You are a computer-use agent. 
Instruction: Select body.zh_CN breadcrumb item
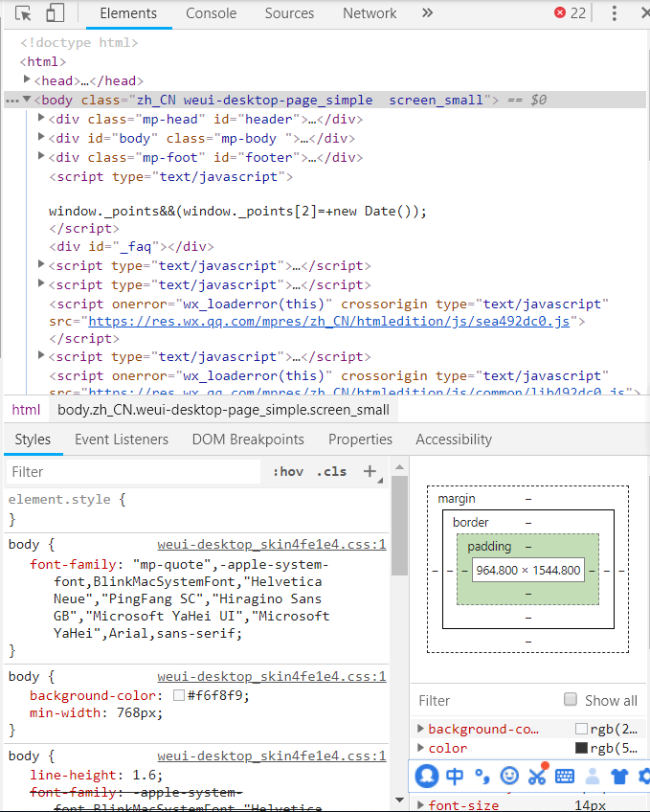click(223, 410)
